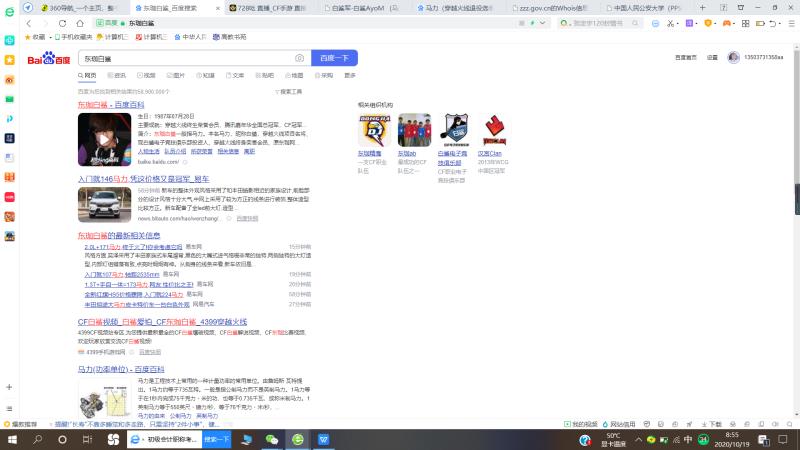Screen dimensions: 800x450
Task: Open 马力(功率单位) - 百度百科 link
Action: [121, 369]
